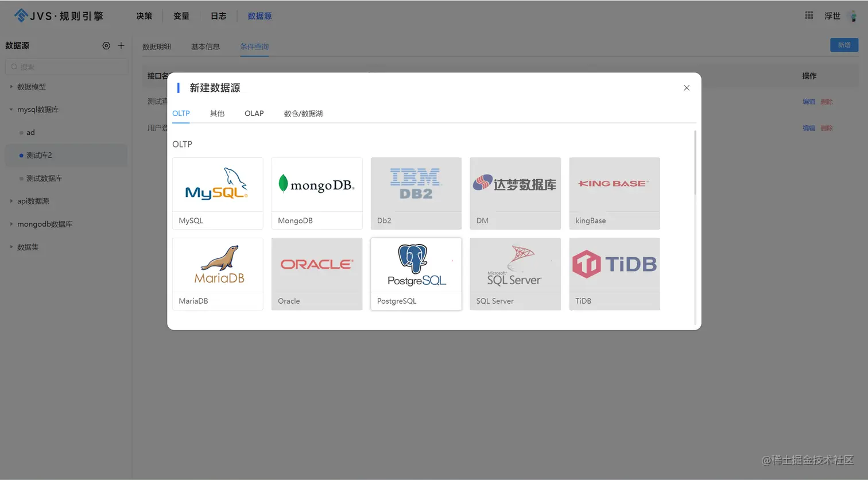Select the DM (达梦数据库) card
Viewport: 868px width, 480px height.
pos(515,193)
